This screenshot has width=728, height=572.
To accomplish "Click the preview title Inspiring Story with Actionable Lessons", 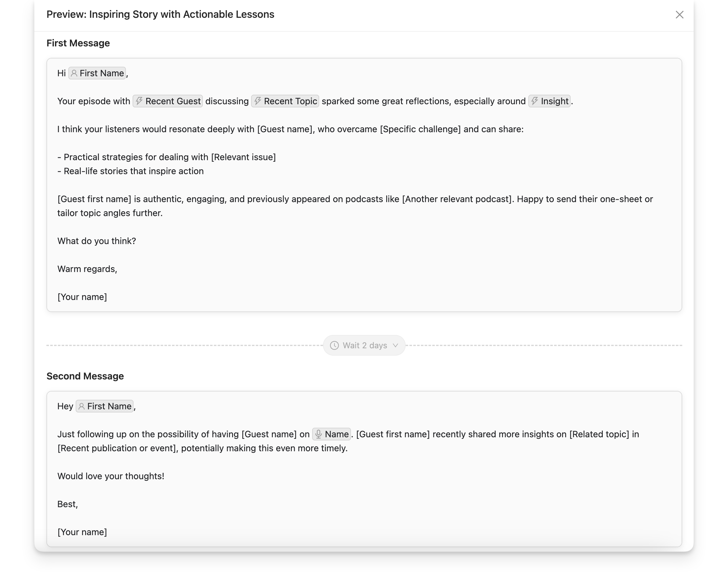I will [160, 14].
